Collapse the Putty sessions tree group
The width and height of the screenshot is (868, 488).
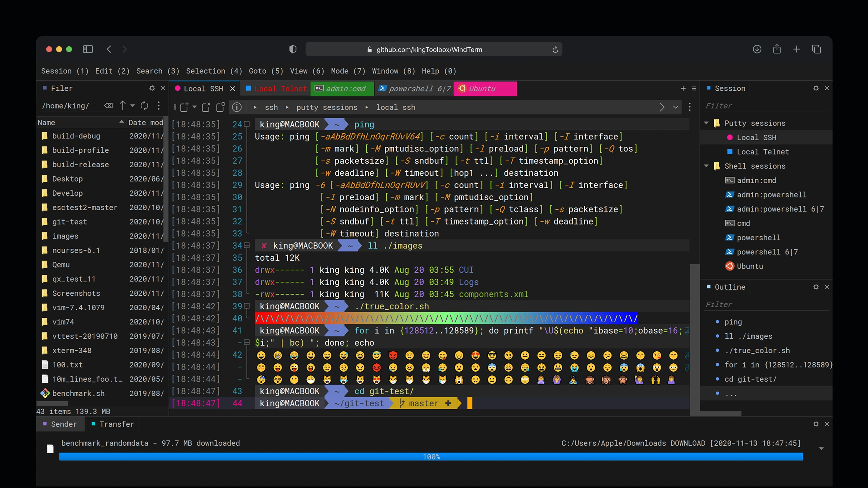point(706,123)
